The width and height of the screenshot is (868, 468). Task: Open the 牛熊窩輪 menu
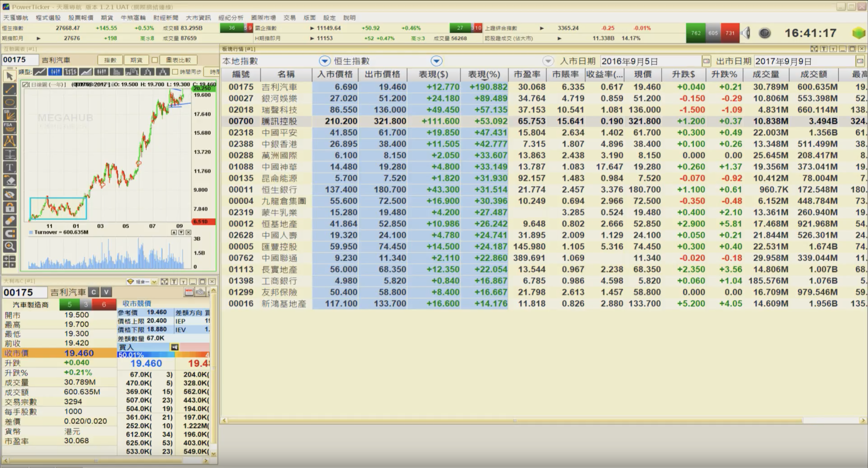click(133, 18)
